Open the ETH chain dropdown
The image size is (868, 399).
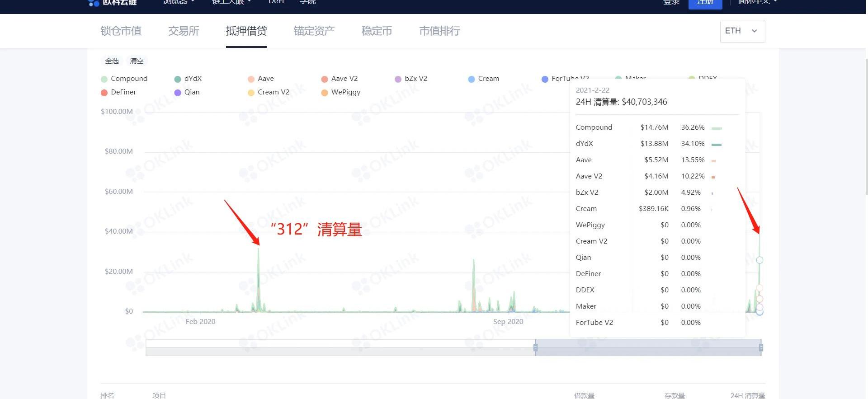tap(742, 31)
